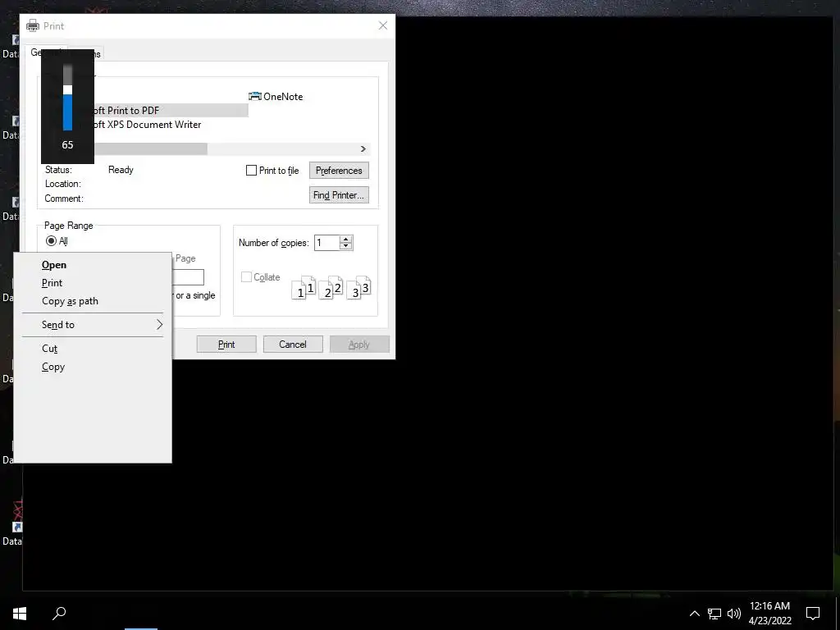Click the collate page order illustration
Viewport: 840px width, 630px height.
331,288
